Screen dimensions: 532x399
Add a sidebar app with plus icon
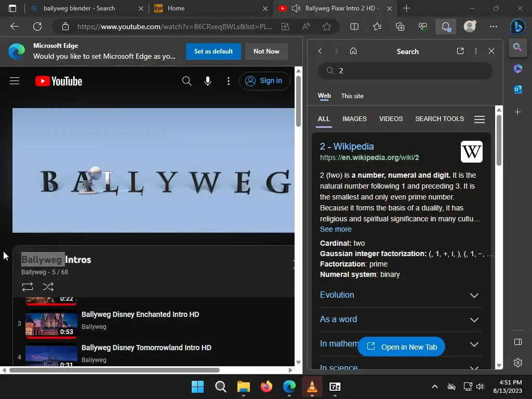[x=518, y=112]
